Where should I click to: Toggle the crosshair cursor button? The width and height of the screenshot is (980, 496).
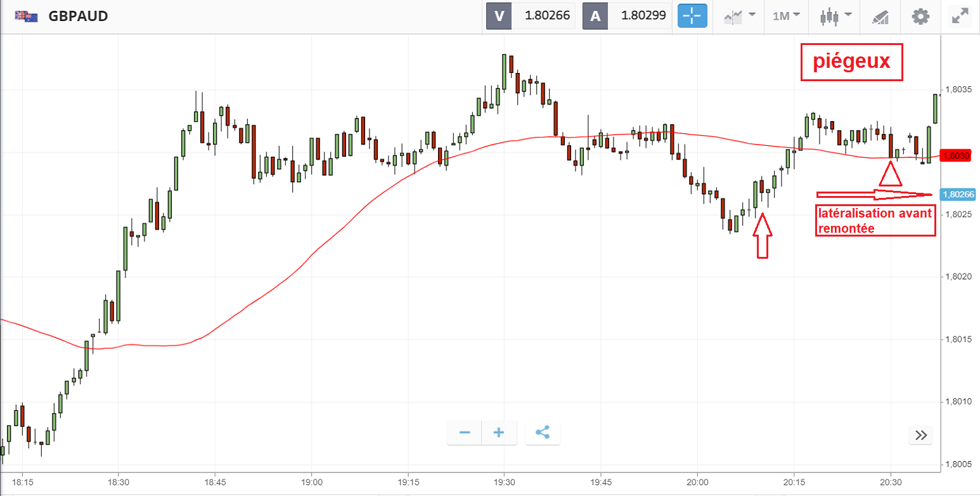click(x=692, y=16)
